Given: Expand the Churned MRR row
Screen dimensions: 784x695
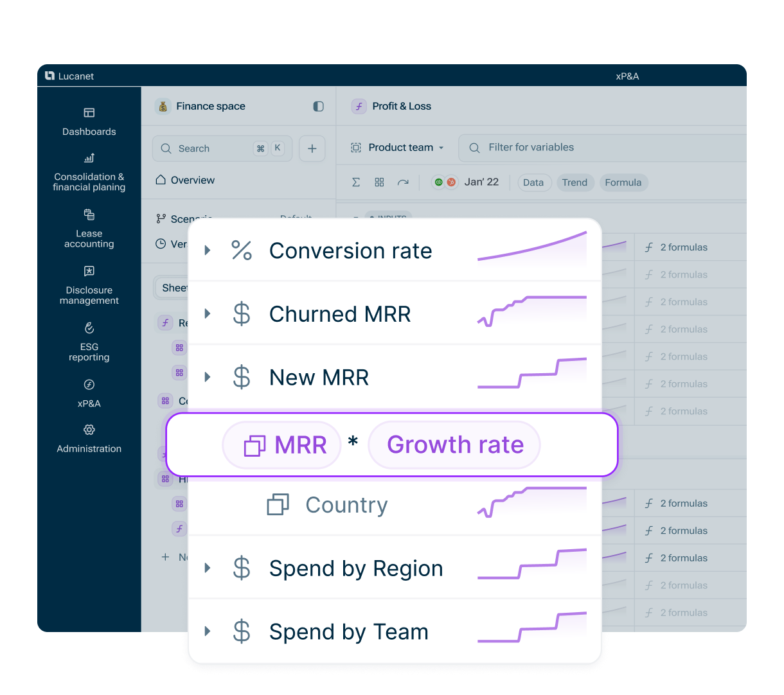Looking at the screenshot, I should (x=208, y=314).
